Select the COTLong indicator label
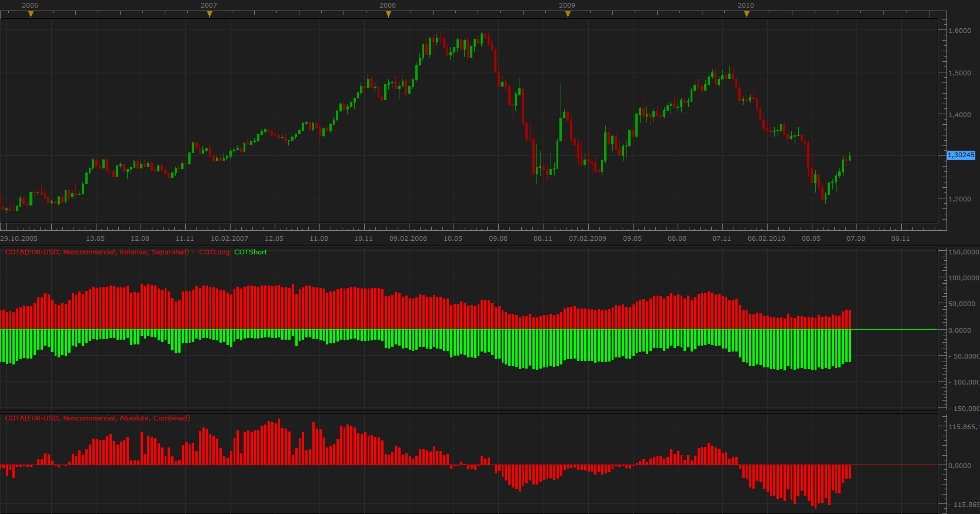 pos(214,252)
